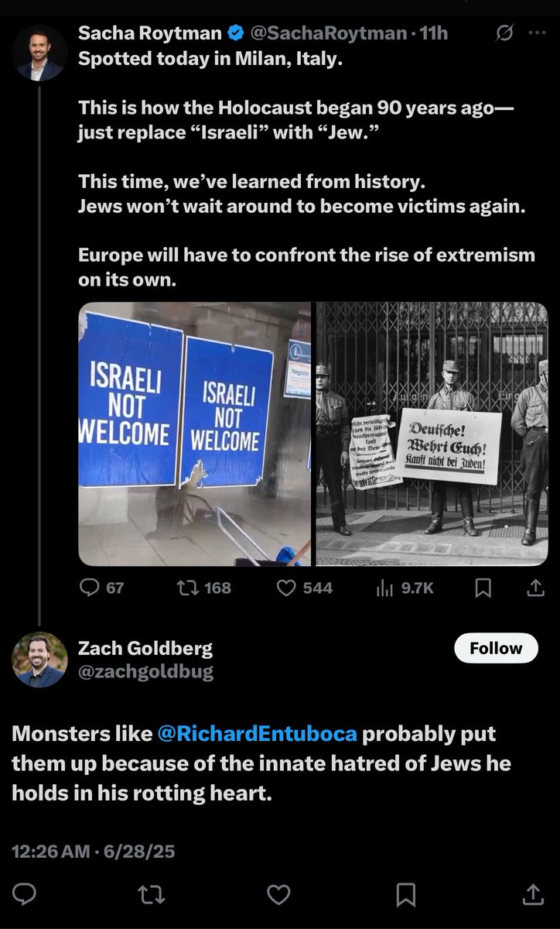Open Zach Goldberg's profile picture
Screen dimensions: 560x929
coord(39,660)
